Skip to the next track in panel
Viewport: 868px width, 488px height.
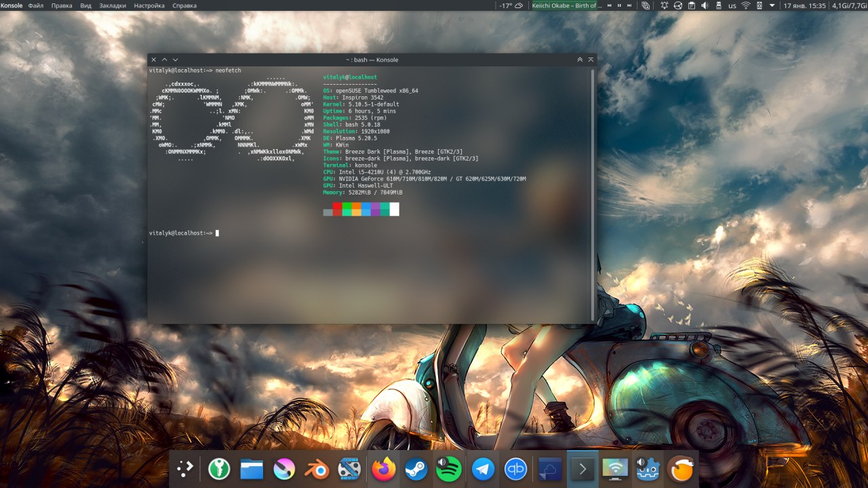tap(629, 5)
